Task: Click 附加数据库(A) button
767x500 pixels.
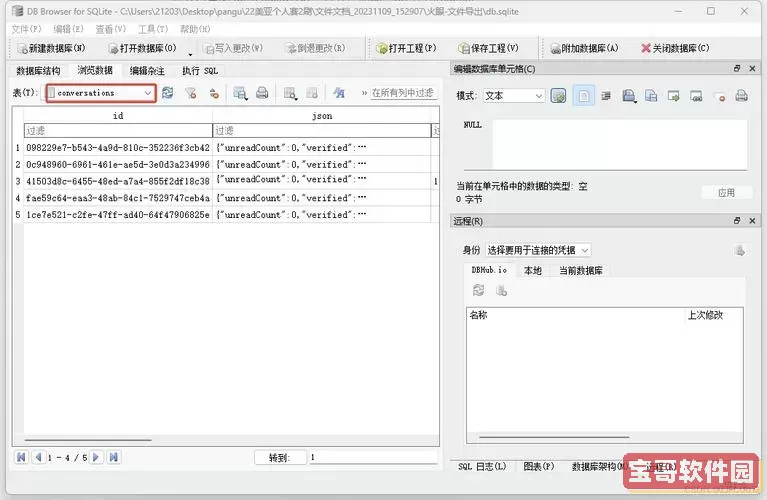Action: [585, 48]
